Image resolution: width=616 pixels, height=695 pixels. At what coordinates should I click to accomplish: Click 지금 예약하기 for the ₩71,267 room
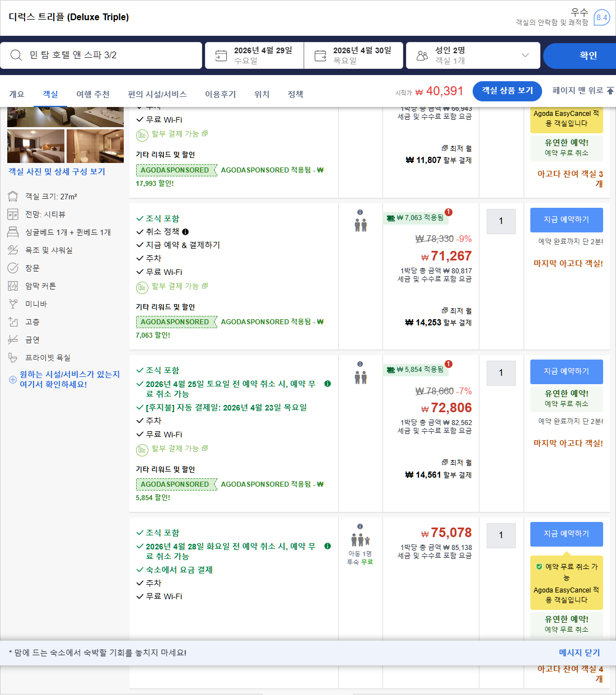tap(566, 220)
